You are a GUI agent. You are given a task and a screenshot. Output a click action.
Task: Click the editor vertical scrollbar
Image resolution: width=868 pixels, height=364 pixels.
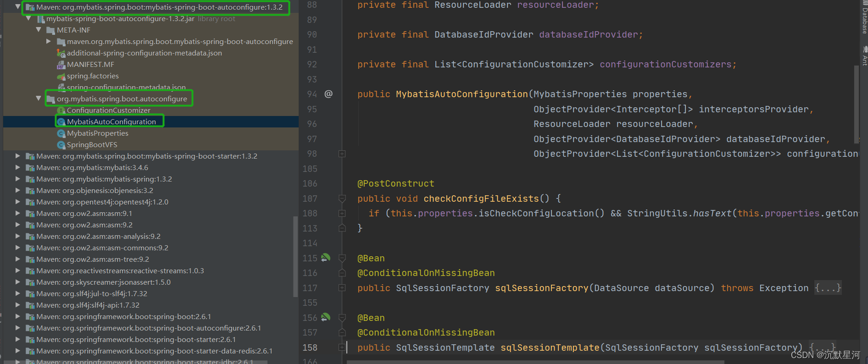(856, 104)
